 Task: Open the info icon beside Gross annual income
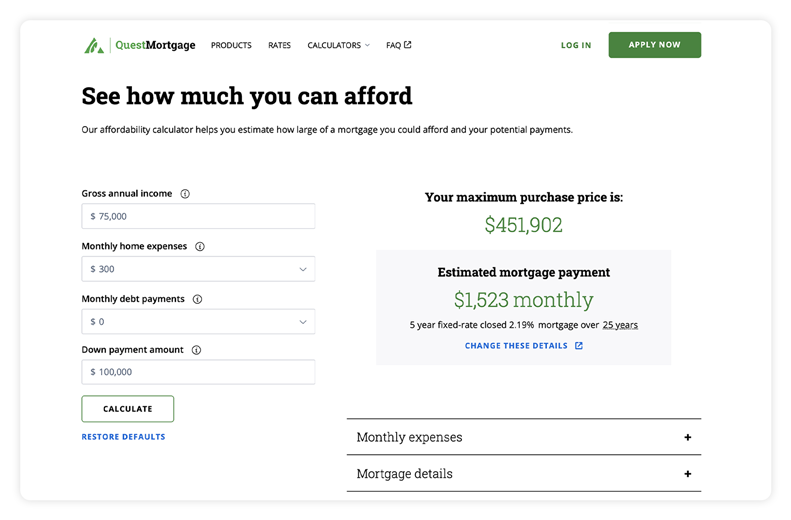pos(185,194)
